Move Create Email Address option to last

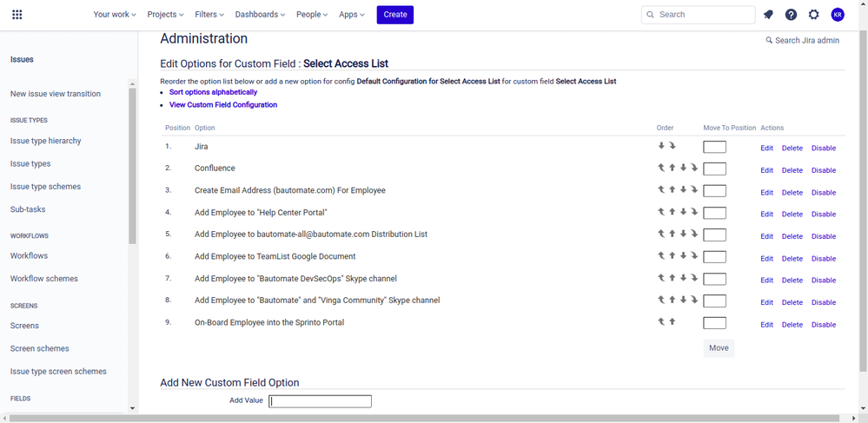[694, 189]
